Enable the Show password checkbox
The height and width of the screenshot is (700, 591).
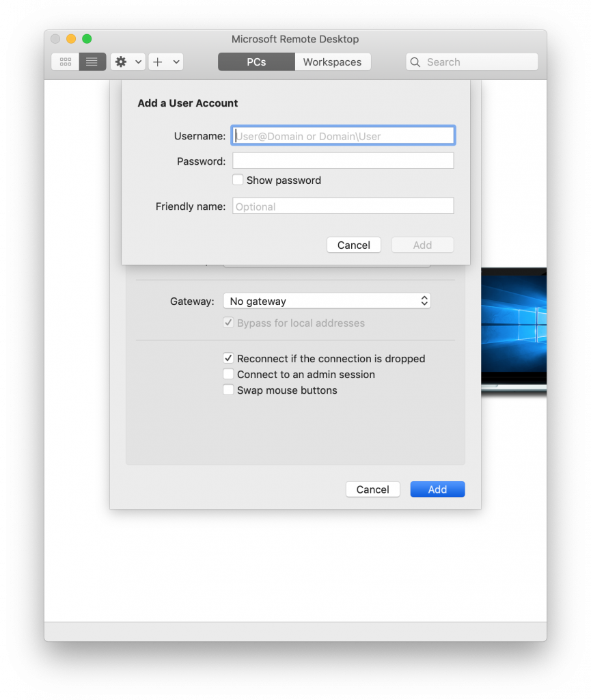pyautogui.click(x=238, y=180)
